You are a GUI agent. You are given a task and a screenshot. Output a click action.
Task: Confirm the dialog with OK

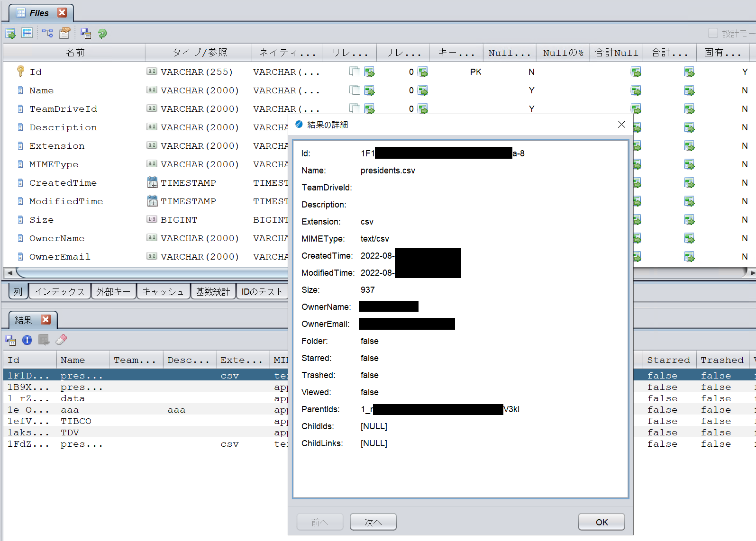pyautogui.click(x=601, y=522)
